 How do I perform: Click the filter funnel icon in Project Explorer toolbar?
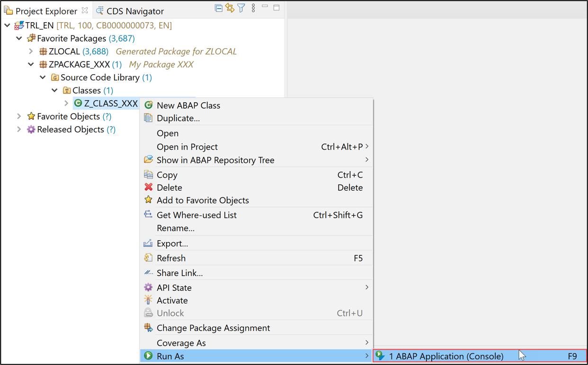[241, 8]
